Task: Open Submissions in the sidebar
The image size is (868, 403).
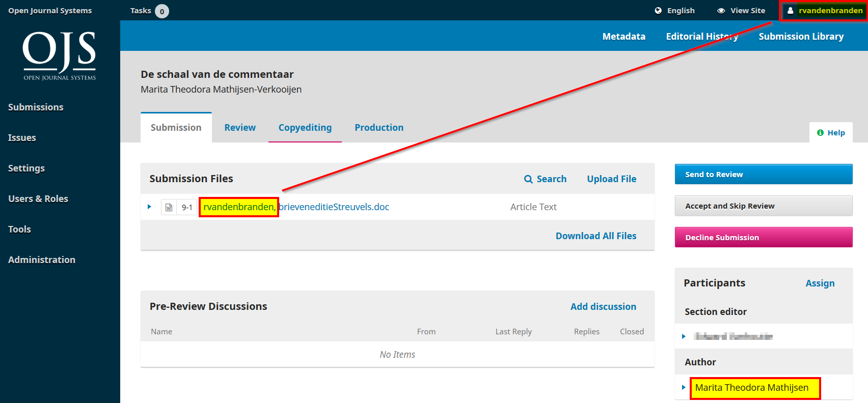Action: coord(36,107)
